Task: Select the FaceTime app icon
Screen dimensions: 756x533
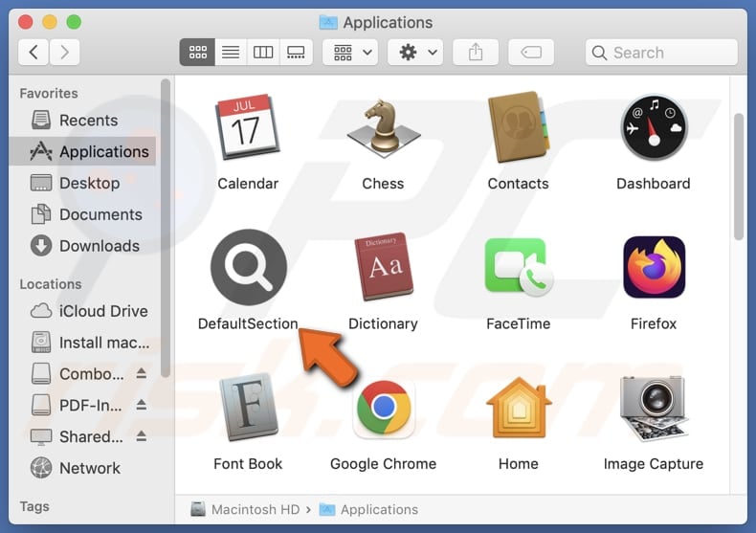Action: (519, 266)
